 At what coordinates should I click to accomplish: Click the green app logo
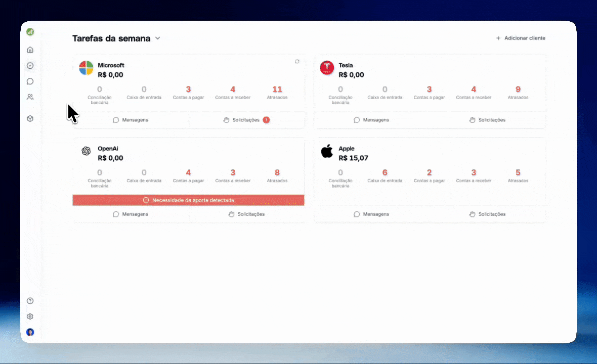click(30, 32)
